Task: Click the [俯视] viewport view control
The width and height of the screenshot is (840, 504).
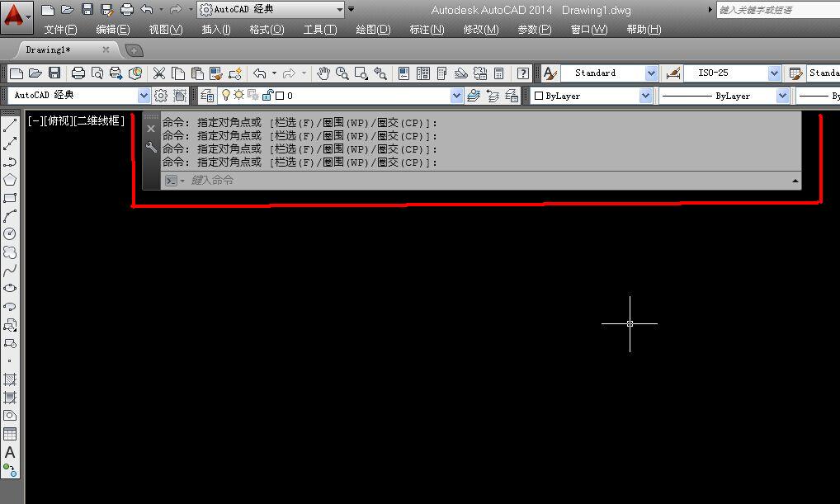Action: [x=59, y=121]
